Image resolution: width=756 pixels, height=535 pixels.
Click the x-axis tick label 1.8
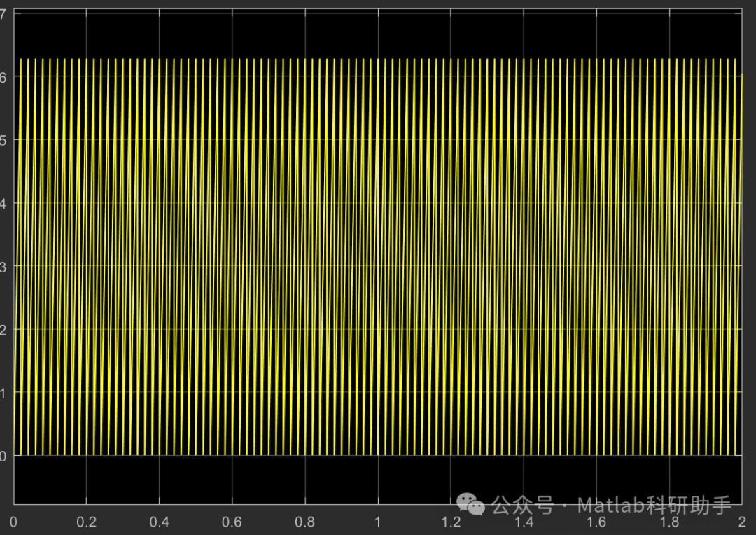(x=669, y=522)
